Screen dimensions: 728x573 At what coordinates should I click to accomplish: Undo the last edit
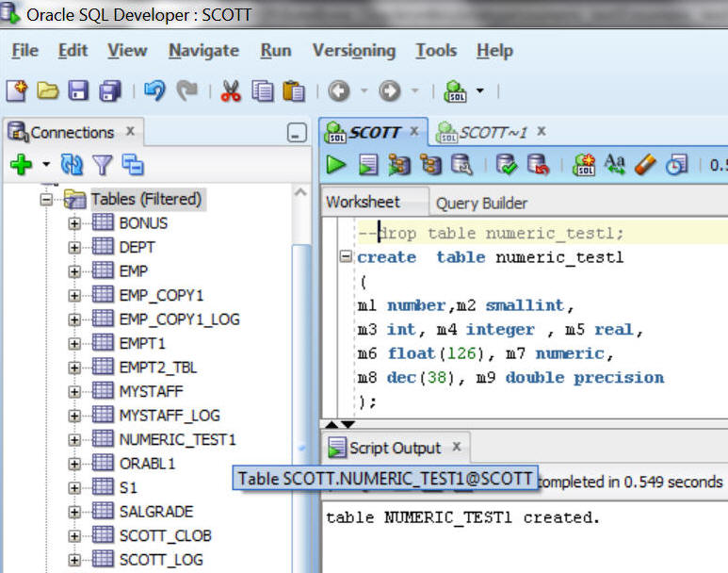[154, 90]
